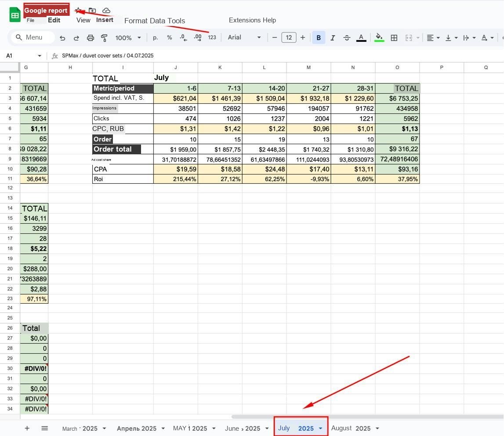Add a new sheet with plus
The height and width of the screenshot is (436, 504).
(27, 428)
